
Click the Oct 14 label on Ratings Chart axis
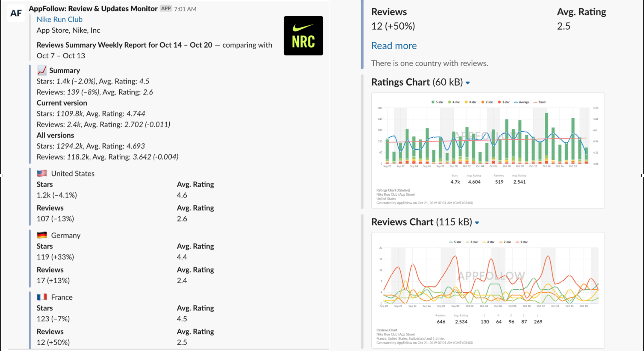click(x=546, y=166)
